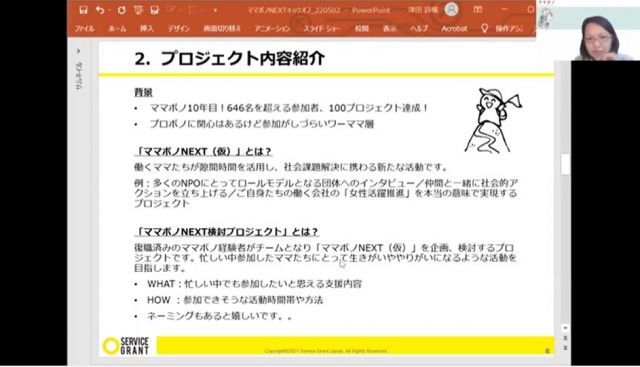Screen dimensions: 640x367
Task: Open the ribbon display options icon
Action: (478, 9)
